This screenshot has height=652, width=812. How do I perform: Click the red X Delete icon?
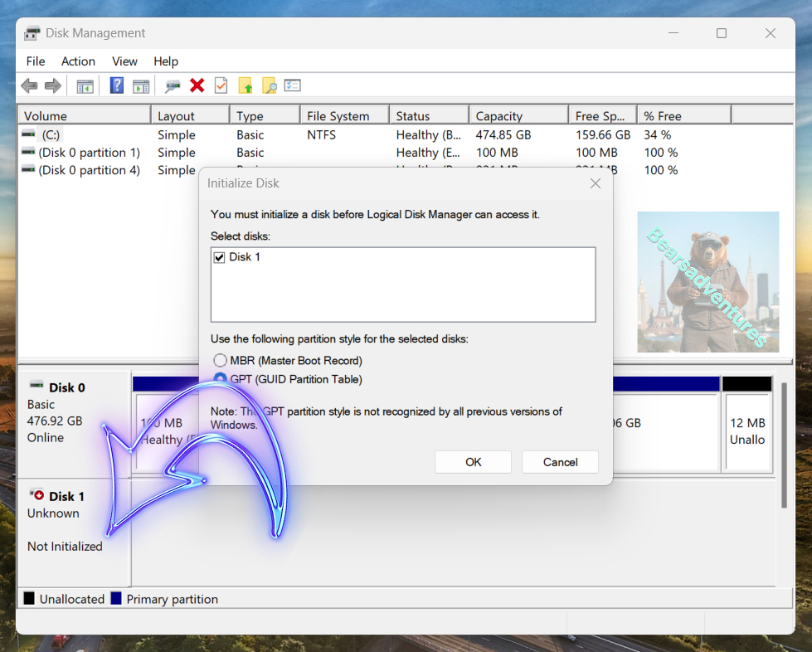(197, 85)
